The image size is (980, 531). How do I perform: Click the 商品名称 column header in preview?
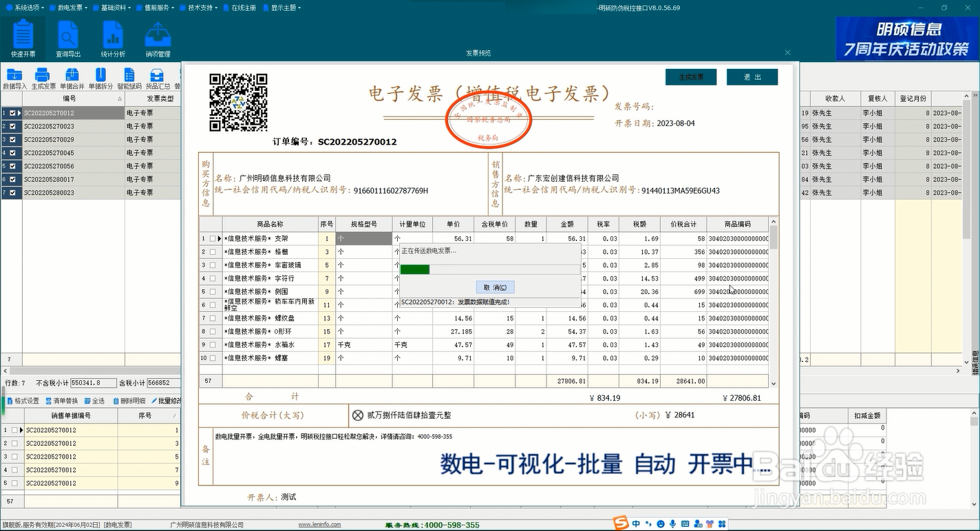pyautogui.click(x=270, y=224)
